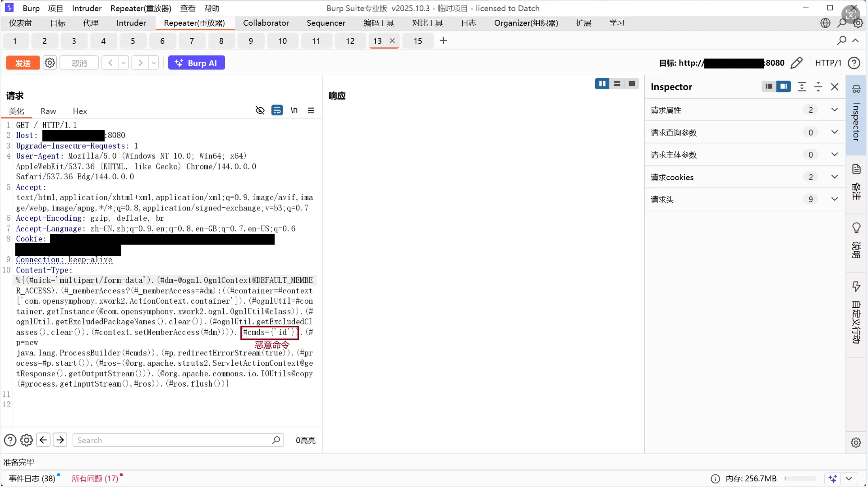Select side-by-side request/response layout

click(x=602, y=84)
